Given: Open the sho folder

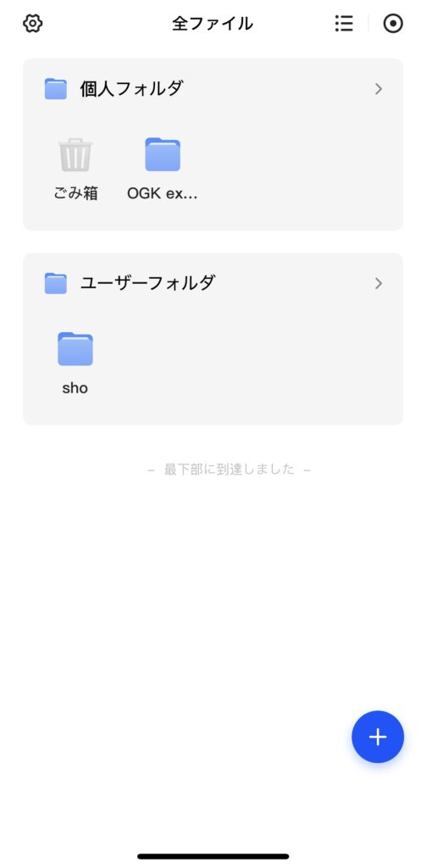Looking at the screenshot, I should (x=75, y=348).
